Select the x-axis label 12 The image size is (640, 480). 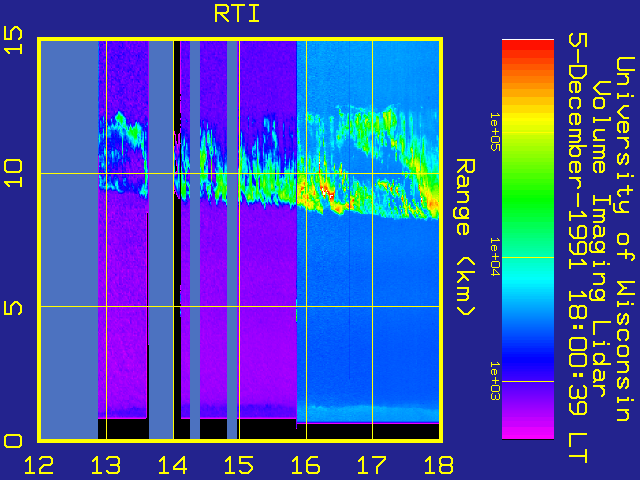(x=39, y=465)
